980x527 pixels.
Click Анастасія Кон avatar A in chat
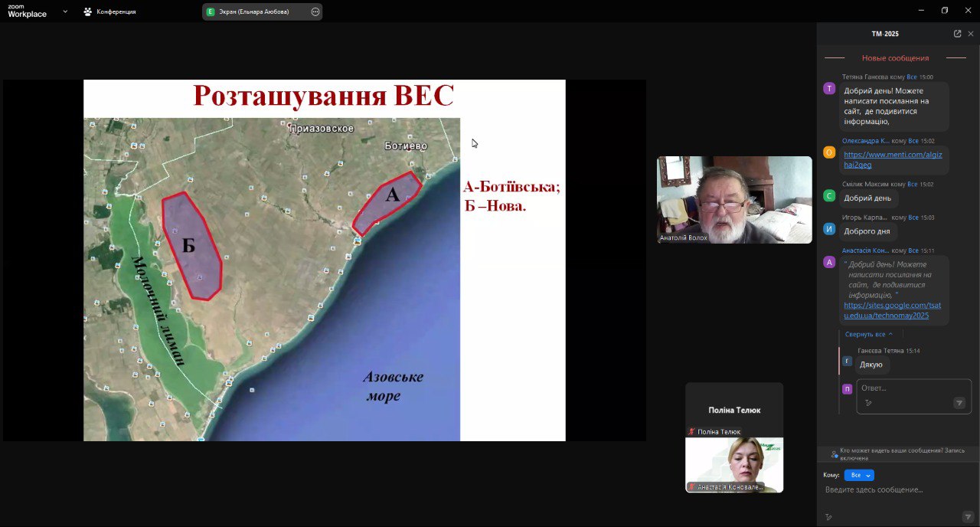829,262
